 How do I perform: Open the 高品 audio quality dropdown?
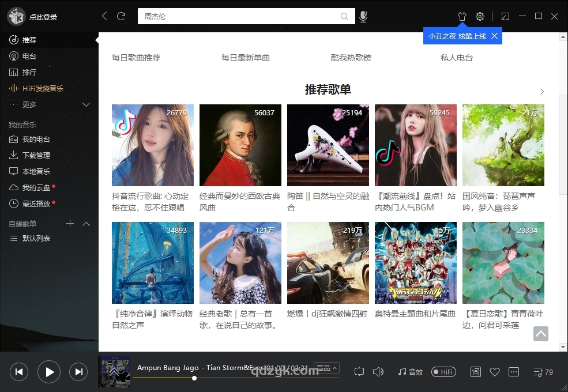pos(326,367)
